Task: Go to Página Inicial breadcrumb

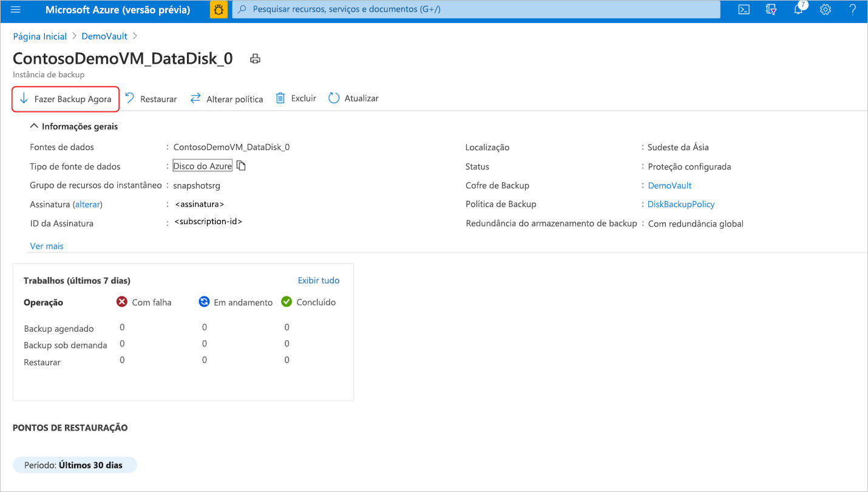Action: tap(40, 36)
